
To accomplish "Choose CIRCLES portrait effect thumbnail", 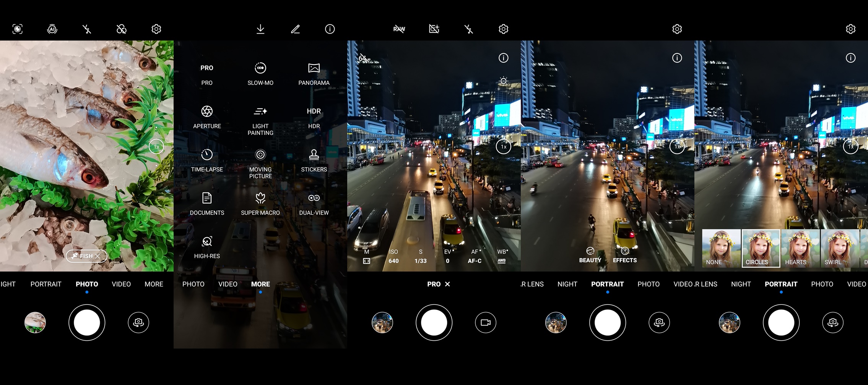I will point(761,248).
